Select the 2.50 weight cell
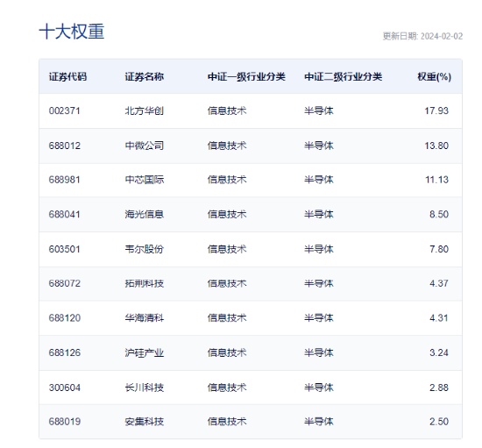Viewport: 482px width, 448px height. tap(439, 421)
